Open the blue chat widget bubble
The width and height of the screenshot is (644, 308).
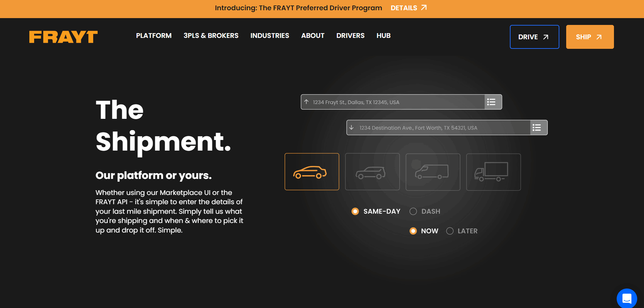(627, 298)
